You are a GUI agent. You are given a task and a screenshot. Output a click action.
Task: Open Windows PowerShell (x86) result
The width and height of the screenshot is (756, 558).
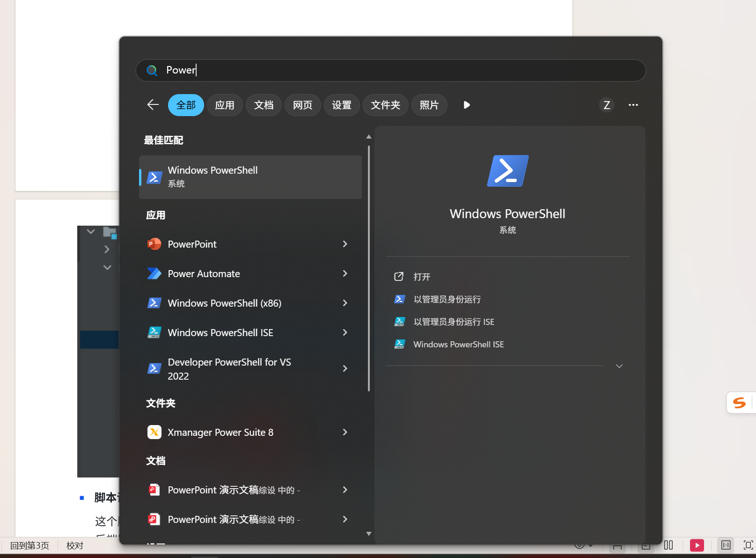(250, 303)
